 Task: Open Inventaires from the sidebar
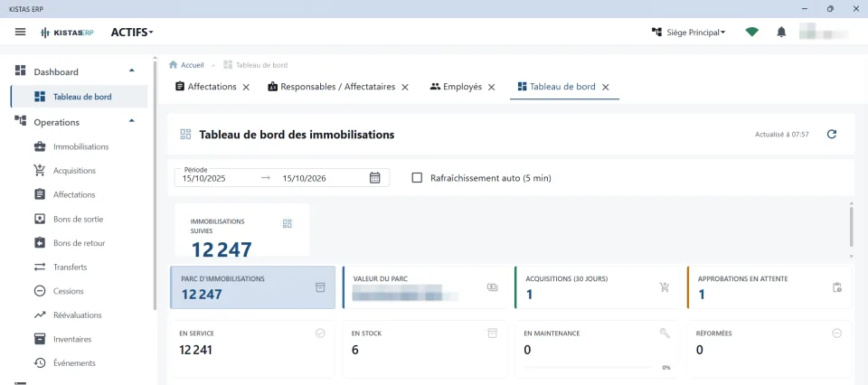72,339
